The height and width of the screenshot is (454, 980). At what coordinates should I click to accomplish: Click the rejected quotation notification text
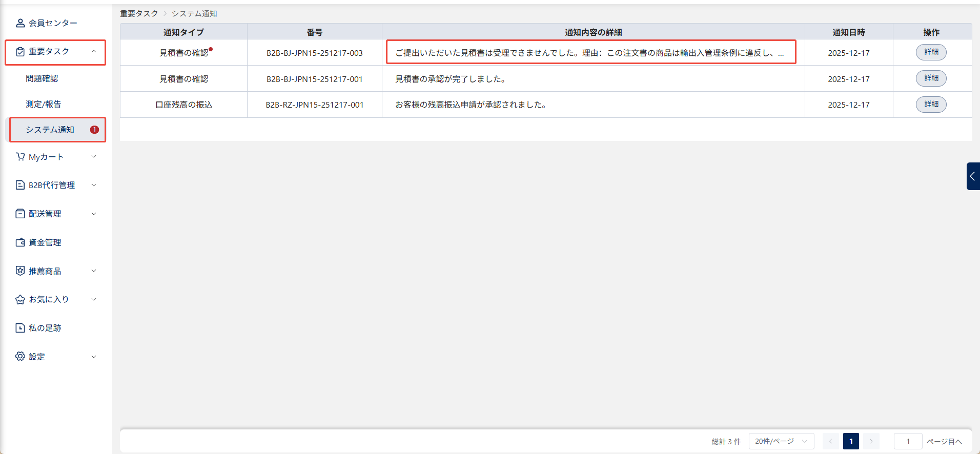click(589, 53)
